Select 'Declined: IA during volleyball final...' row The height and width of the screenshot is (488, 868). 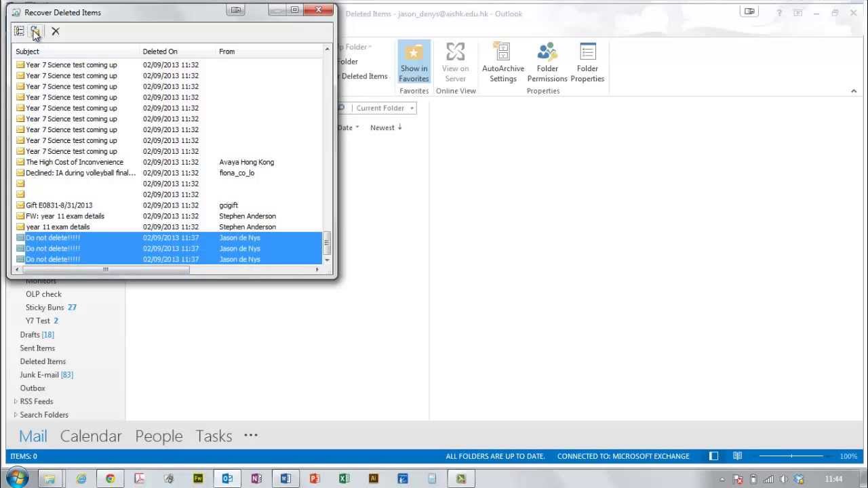pyautogui.click(x=168, y=173)
